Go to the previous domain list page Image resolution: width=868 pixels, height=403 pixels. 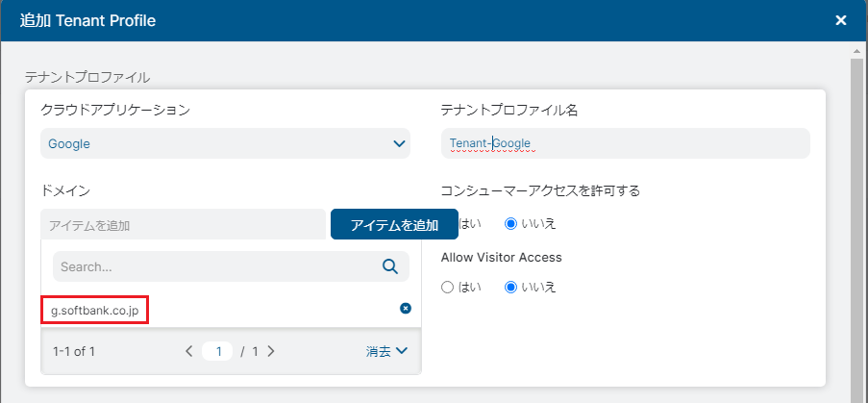coord(189,351)
